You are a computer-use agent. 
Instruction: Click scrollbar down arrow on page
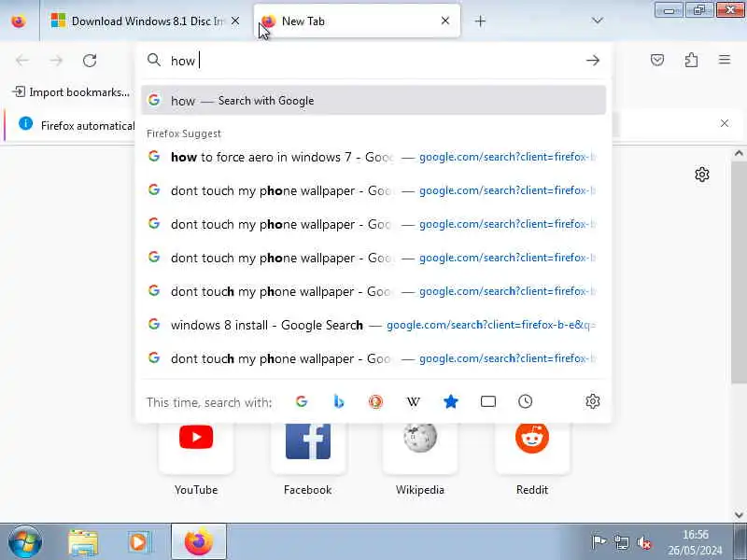(x=739, y=515)
